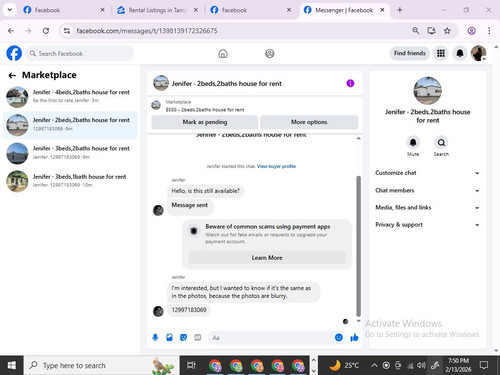This screenshot has height=375, width=500.
Task: Click the chat scrollbar thumb
Action: tap(359, 246)
